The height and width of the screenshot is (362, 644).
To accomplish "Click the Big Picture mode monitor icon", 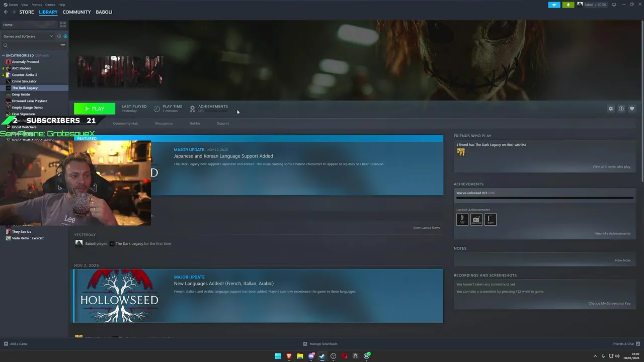I will pos(614,5).
